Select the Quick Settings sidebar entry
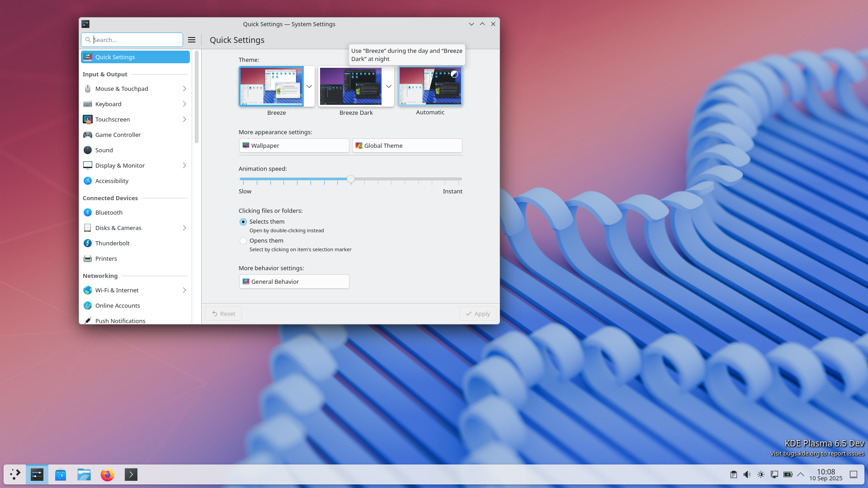Image resolution: width=868 pixels, height=488 pixels. [x=135, y=57]
